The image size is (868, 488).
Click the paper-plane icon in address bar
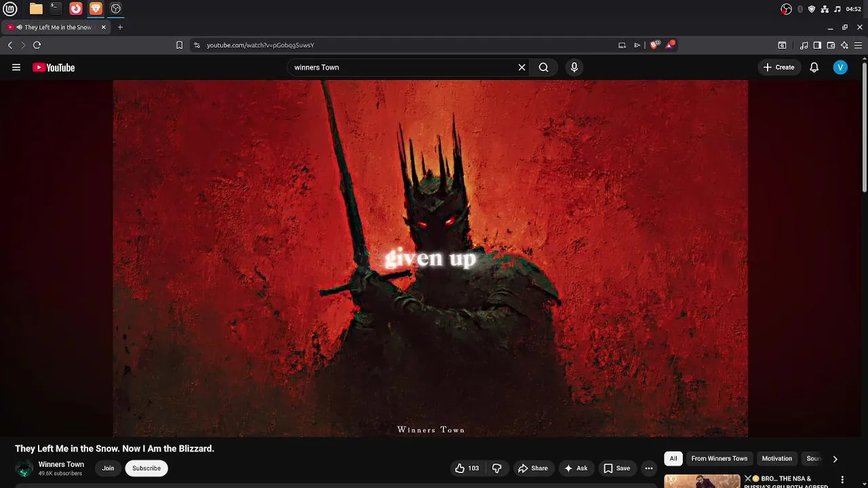[637, 45]
